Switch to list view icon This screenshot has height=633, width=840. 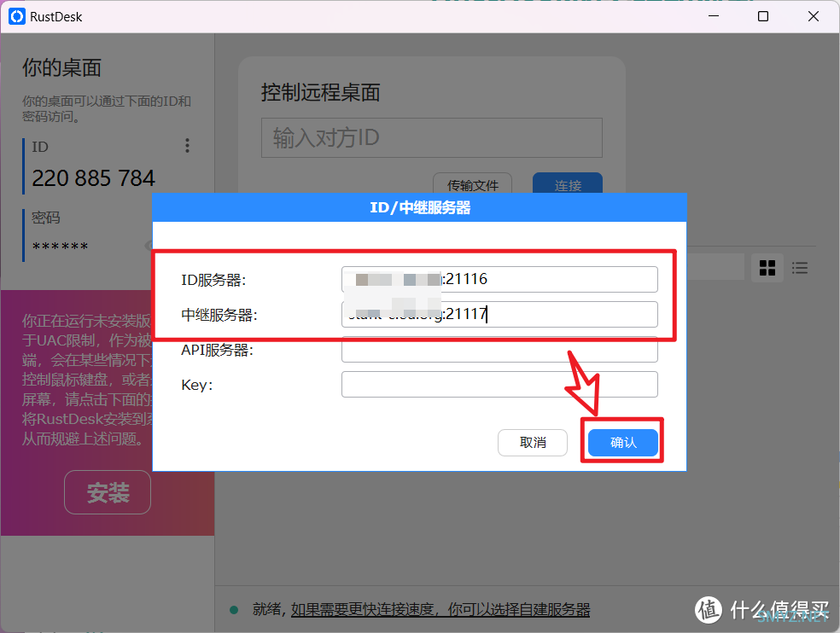click(800, 268)
